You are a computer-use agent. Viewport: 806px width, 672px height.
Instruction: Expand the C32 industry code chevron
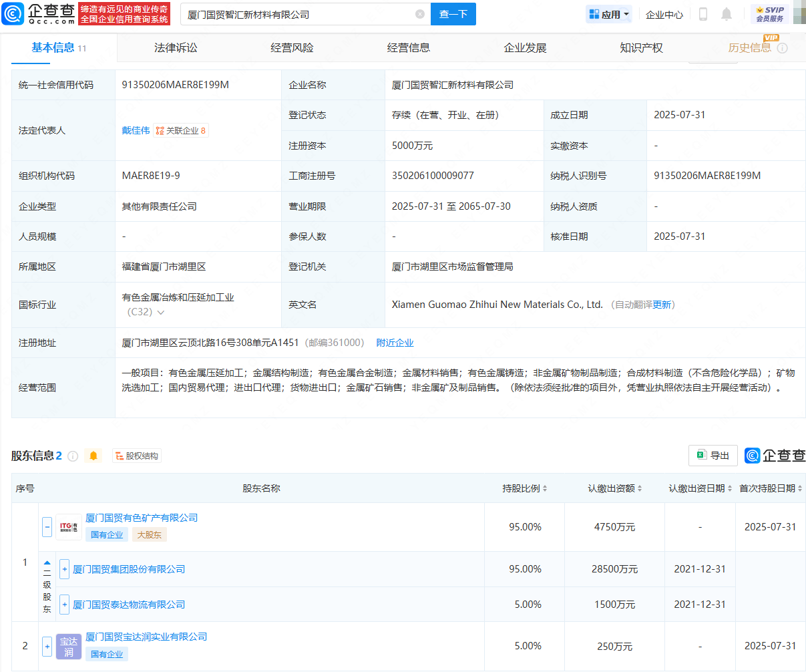161,313
